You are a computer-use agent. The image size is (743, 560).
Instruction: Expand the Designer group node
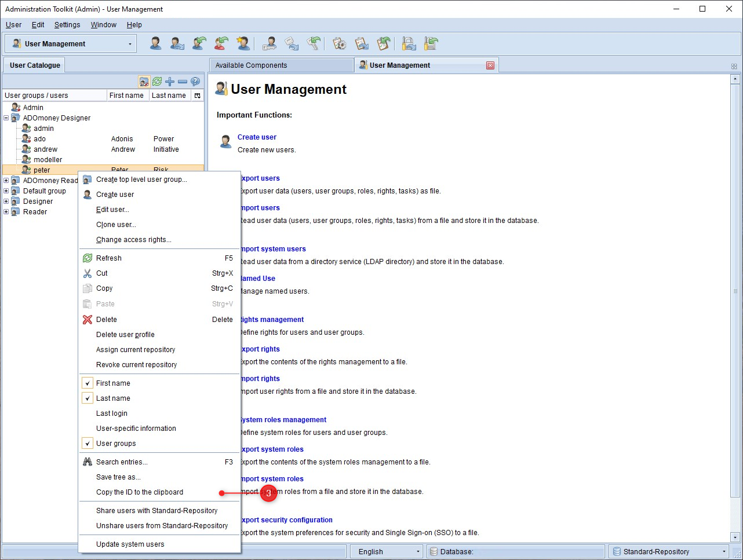(x=6, y=202)
